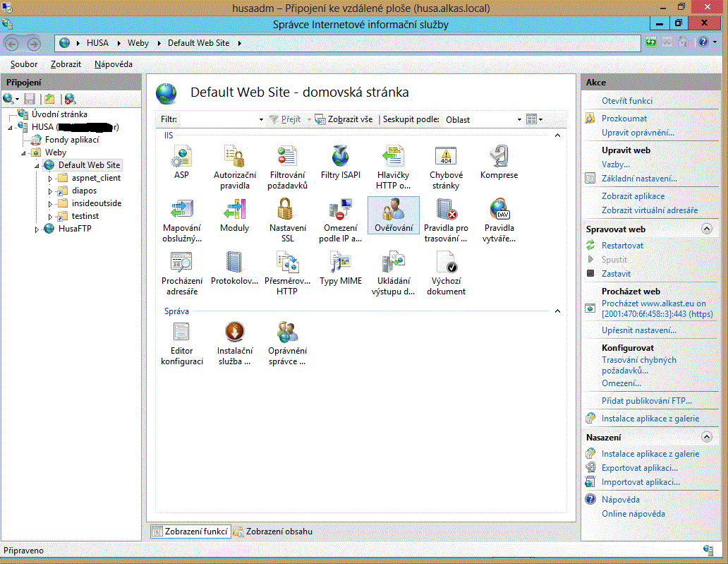This screenshot has height=564, width=728.
Task: Switch to Zobrazení obsahu tab
Action: (x=278, y=531)
